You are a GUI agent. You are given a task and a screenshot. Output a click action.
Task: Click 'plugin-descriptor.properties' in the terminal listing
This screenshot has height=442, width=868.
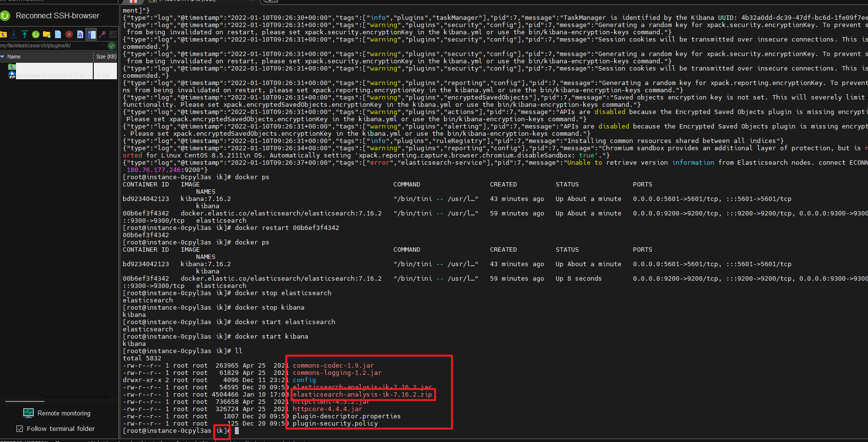pos(347,416)
